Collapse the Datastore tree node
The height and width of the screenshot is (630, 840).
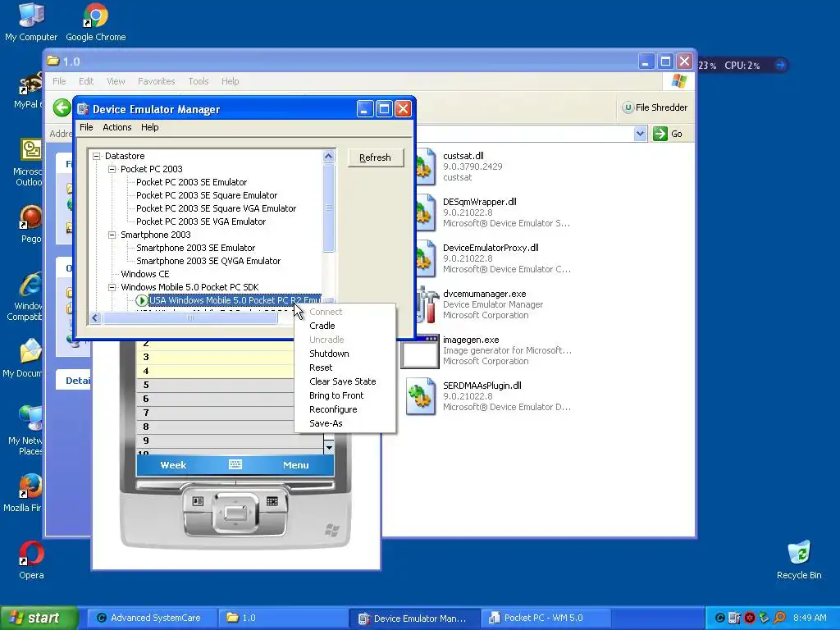coord(97,156)
